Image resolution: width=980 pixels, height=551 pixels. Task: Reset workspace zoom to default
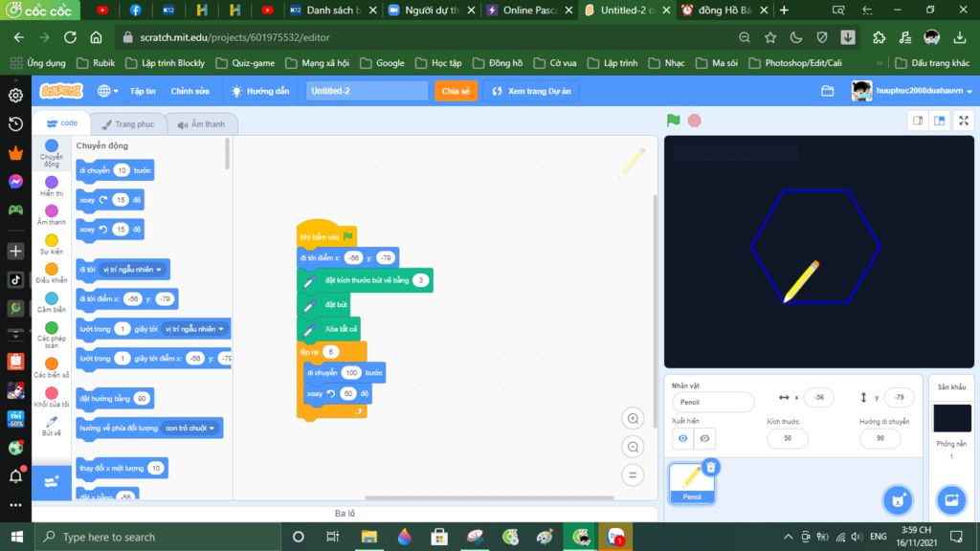(633, 474)
